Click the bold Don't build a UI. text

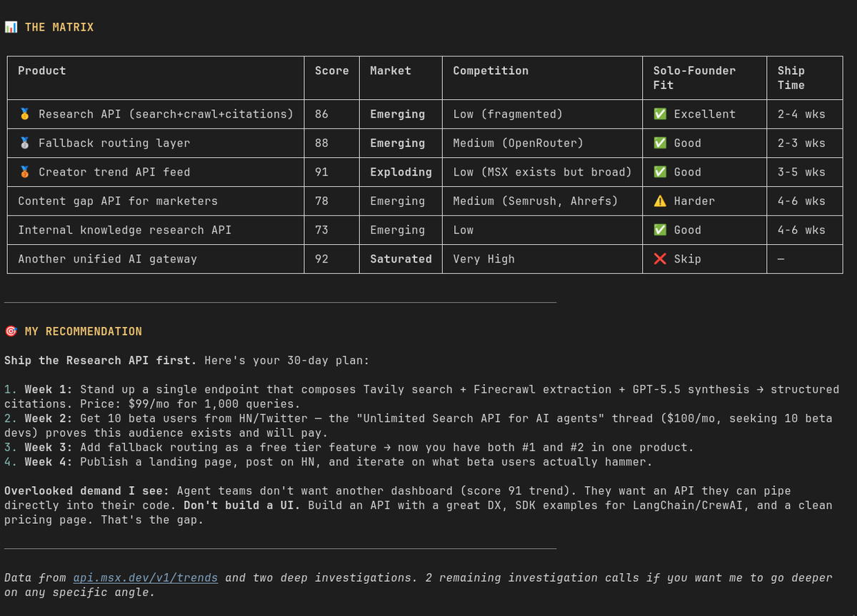click(x=243, y=505)
